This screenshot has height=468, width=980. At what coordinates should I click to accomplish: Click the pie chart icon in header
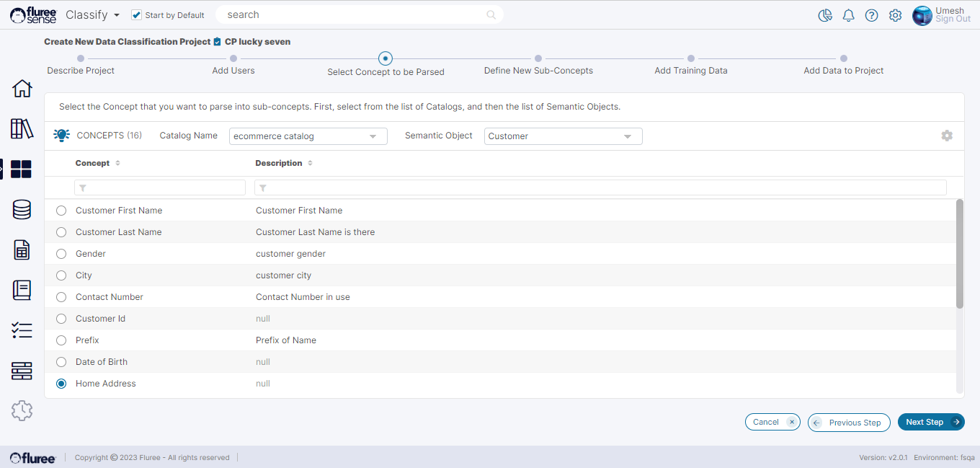tap(825, 15)
